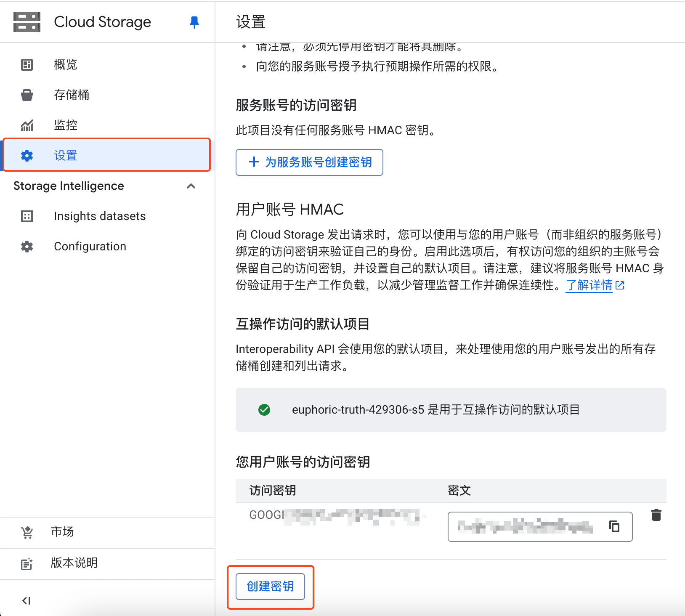Collapse the Storage Intelligence section chevron
This screenshot has width=685, height=616.
(x=191, y=186)
